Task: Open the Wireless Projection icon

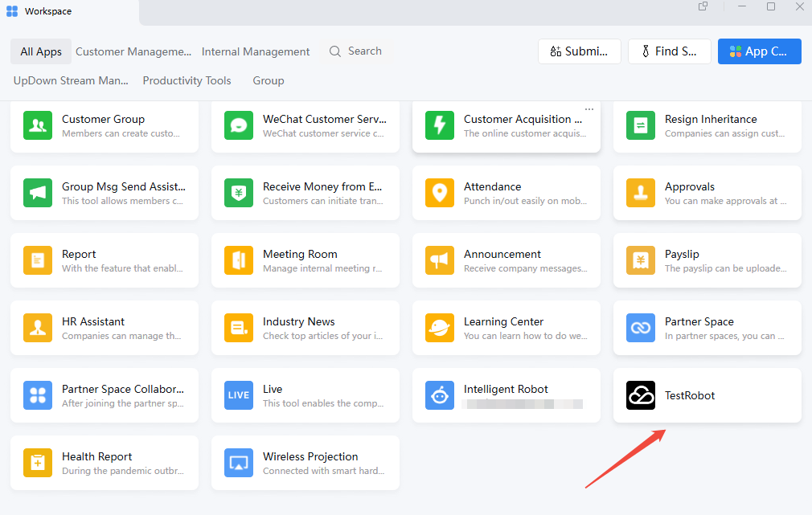Action: 239,463
